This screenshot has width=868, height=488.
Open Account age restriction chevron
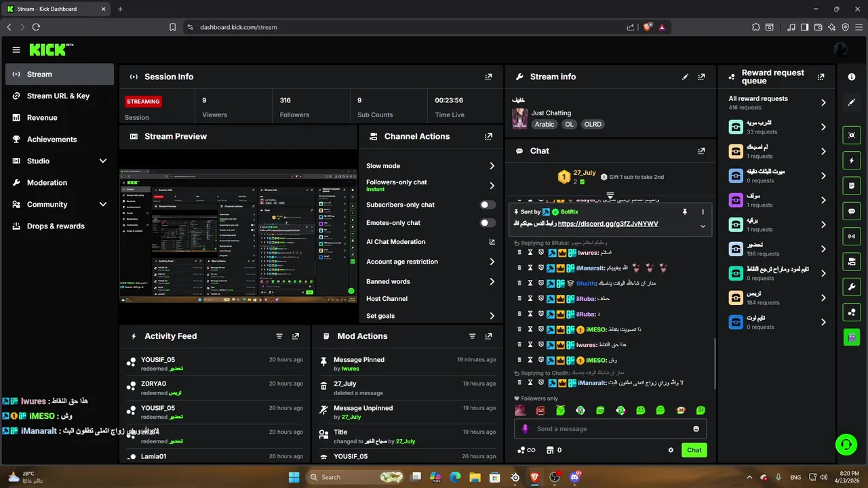click(492, 262)
